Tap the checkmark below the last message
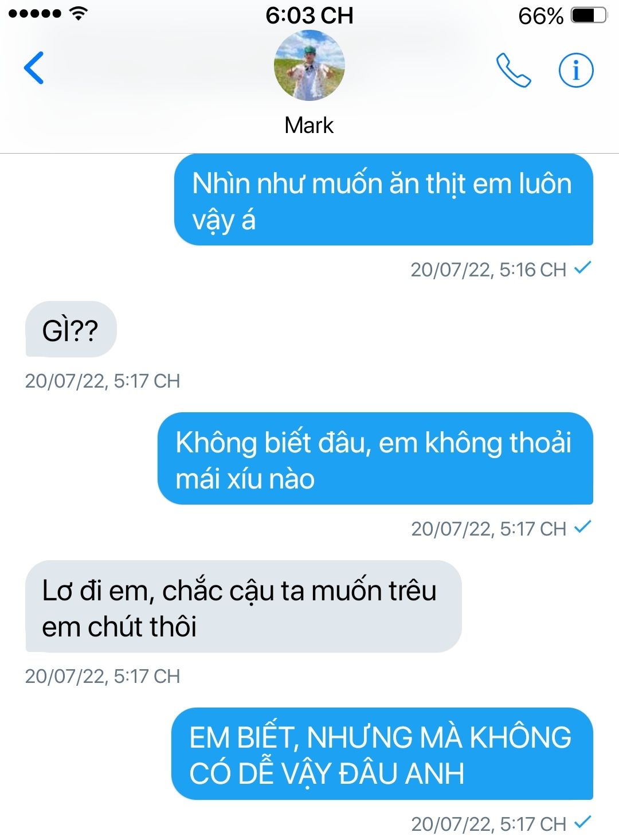The image size is (619, 840). 583,822
